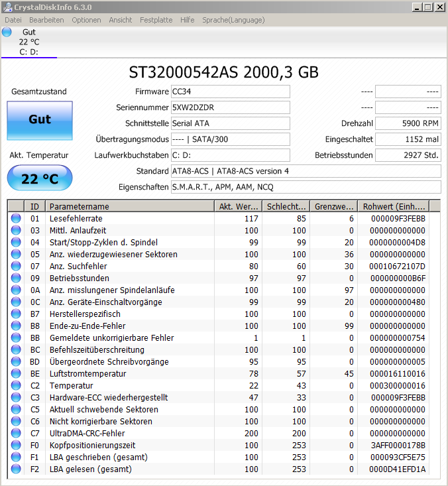Click the status orb for LBA gelesen (gesamt)
This screenshot has width=448, height=486.
click(16, 469)
